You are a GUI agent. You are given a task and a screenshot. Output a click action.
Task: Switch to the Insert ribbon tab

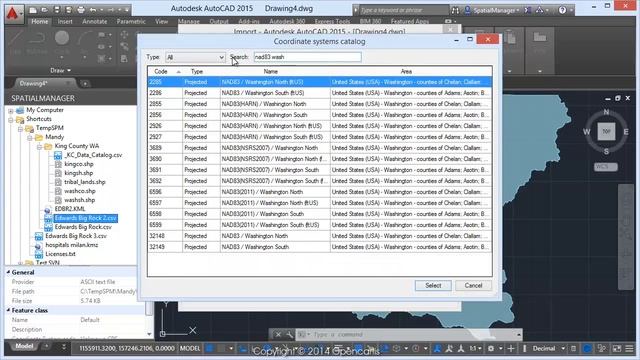[65, 21]
